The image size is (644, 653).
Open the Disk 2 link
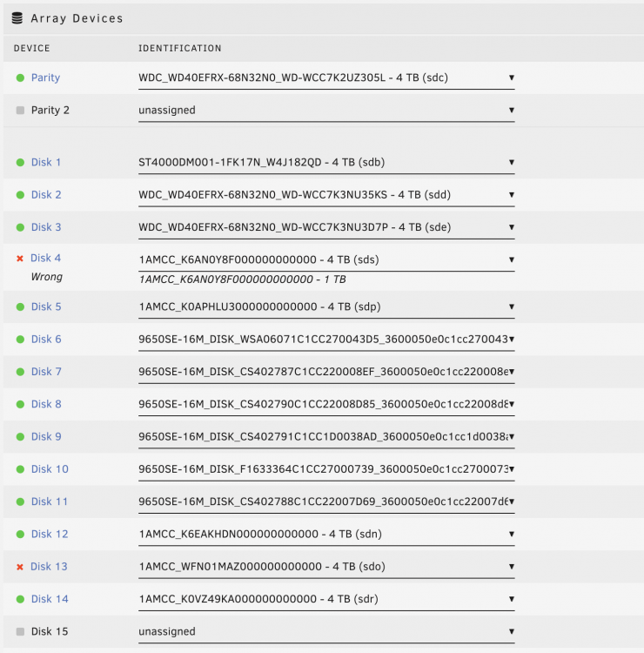(46, 195)
